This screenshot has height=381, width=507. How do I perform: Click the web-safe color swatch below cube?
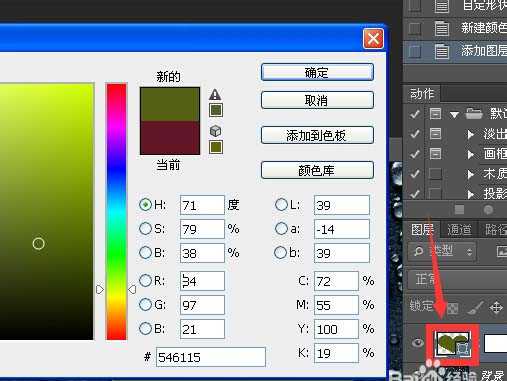click(x=216, y=147)
